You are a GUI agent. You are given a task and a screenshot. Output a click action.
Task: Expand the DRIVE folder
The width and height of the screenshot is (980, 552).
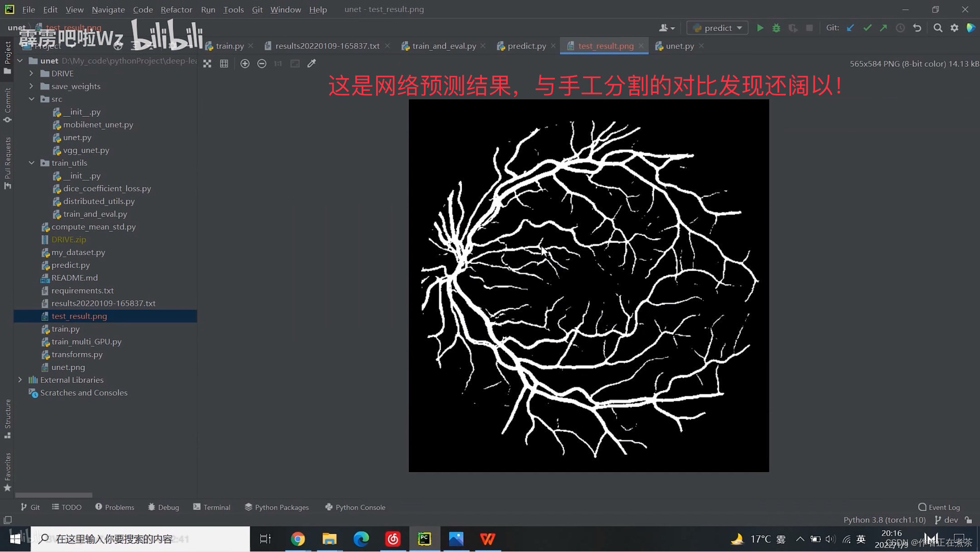(x=31, y=74)
